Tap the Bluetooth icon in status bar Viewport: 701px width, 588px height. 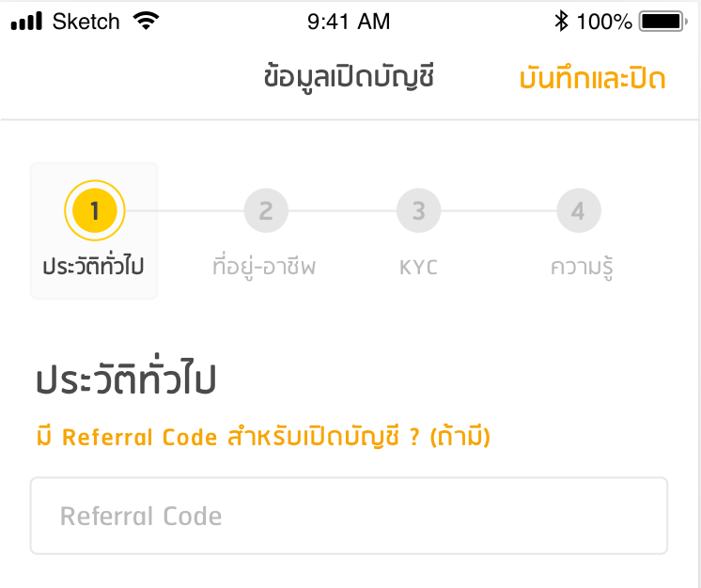tap(562, 20)
